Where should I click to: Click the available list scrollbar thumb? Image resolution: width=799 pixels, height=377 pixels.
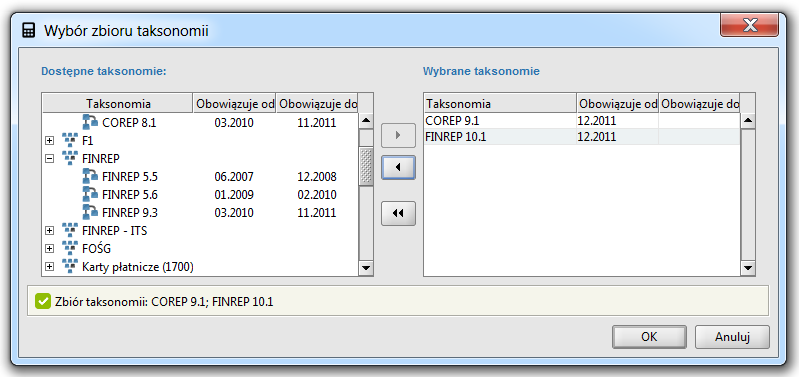(366, 167)
